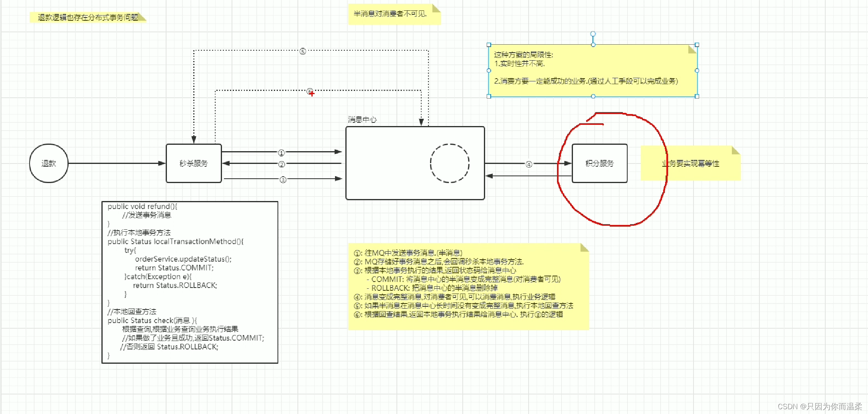Select the 积分服务 box

(x=599, y=164)
